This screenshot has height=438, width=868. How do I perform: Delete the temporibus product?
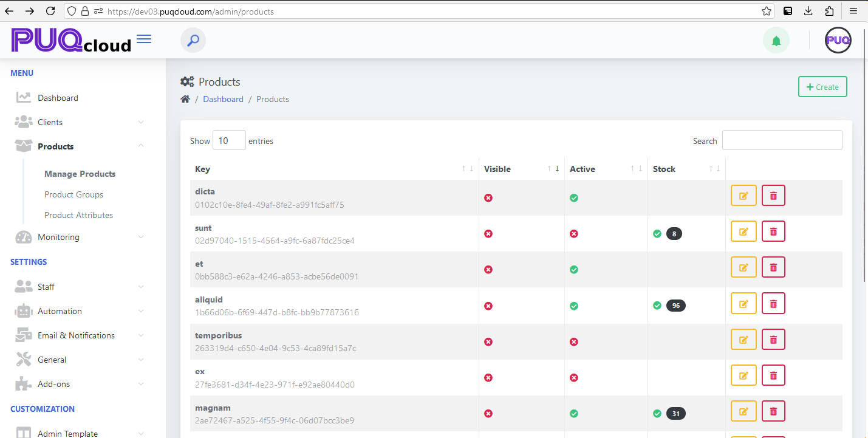pos(773,340)
